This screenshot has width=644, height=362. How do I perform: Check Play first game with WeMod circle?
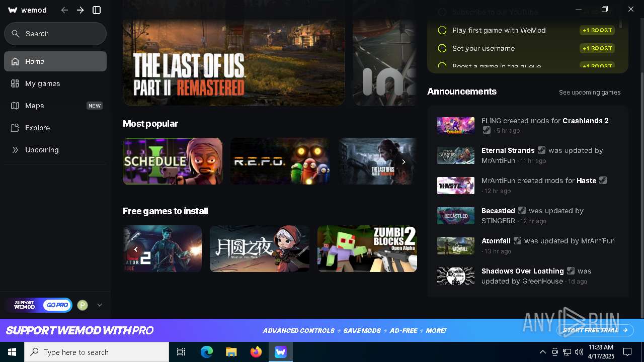442,30
